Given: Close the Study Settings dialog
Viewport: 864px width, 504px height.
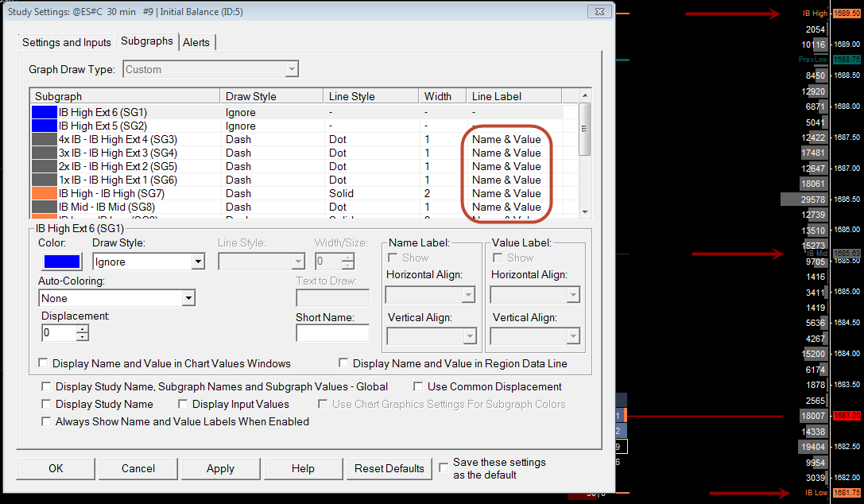Looking at the screenshot, I should coord(599,12).
